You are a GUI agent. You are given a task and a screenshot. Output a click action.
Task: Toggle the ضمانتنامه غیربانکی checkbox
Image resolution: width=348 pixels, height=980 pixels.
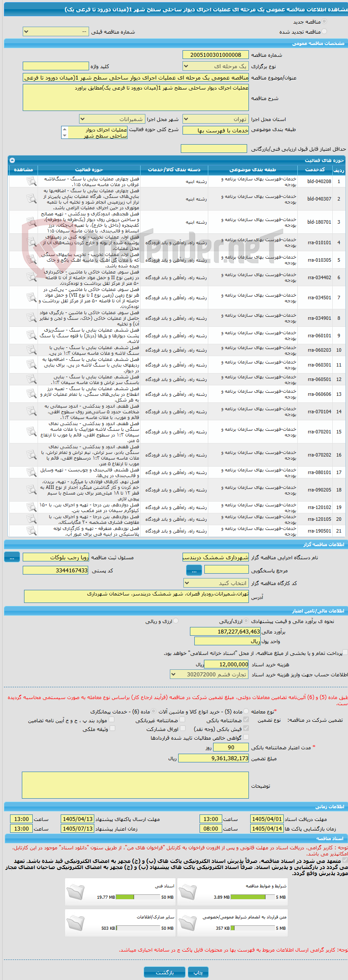coord(182,720)
